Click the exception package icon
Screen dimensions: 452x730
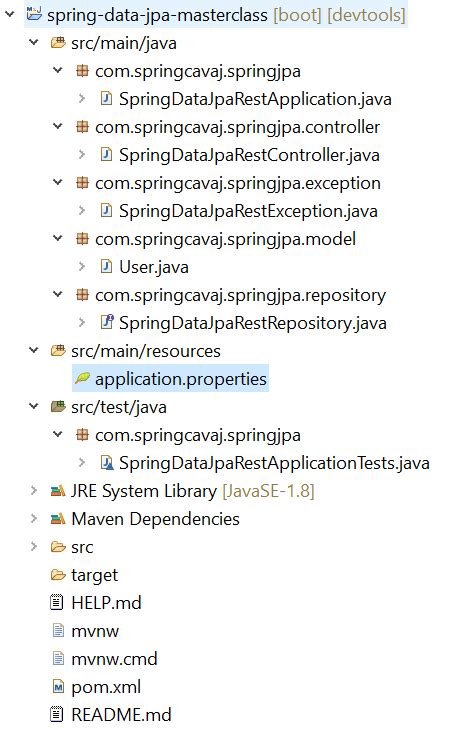[82, 182]
